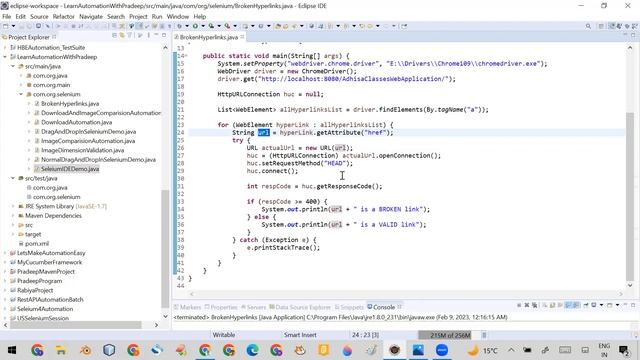Collapse the com.org.selenium package
The height and width of the screenshot is (360, 640).
click(x=21, y=94)
